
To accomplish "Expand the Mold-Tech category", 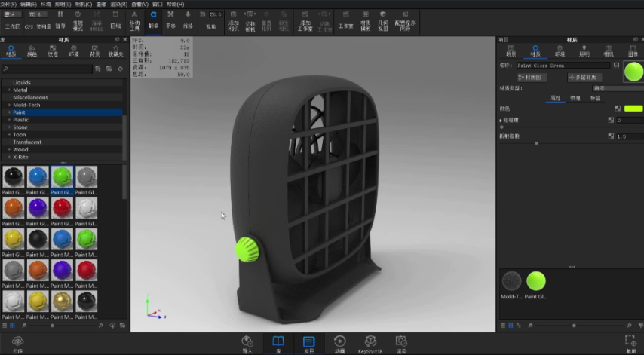I will coord(9,105).
